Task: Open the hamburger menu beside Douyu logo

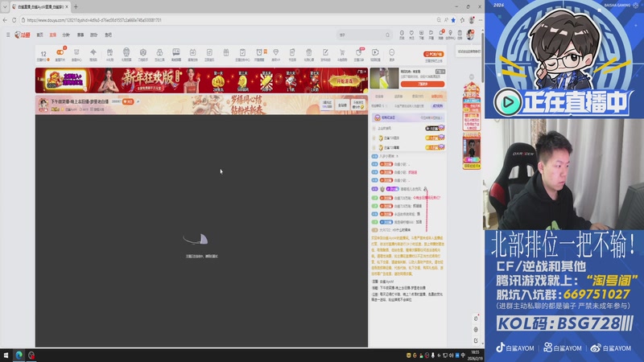Action: click(x=8, y=35)
